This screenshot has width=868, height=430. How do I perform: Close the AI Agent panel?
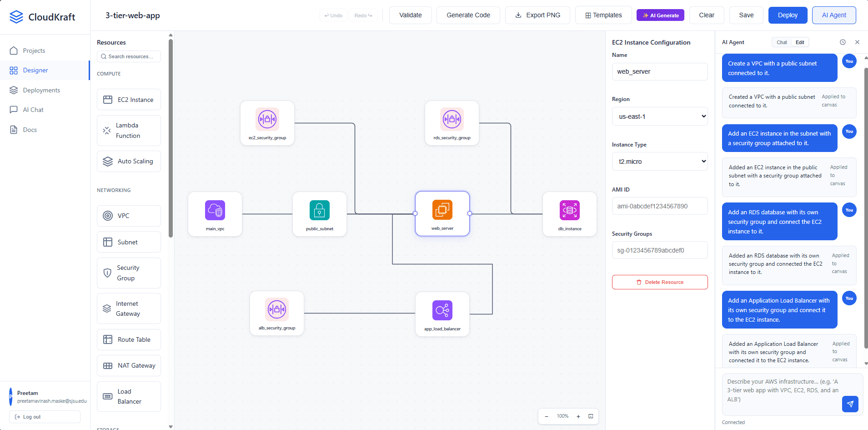pos(857,42)
